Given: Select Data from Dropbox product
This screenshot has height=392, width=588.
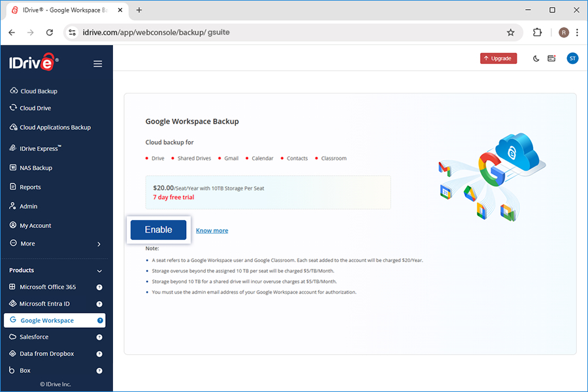Looking at the screenshot, I should (x=42, y=353).
